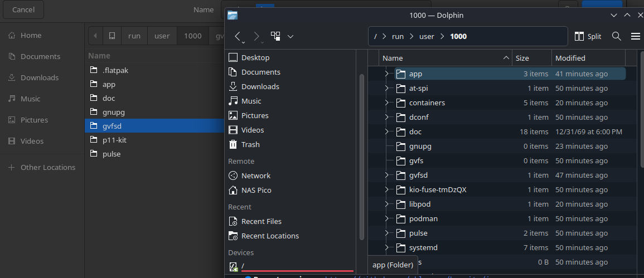Click root slash in Dolphin breadcrumb
Viewport: 644px width, 278px height.
pyautogui.click(x=375, y=37)
